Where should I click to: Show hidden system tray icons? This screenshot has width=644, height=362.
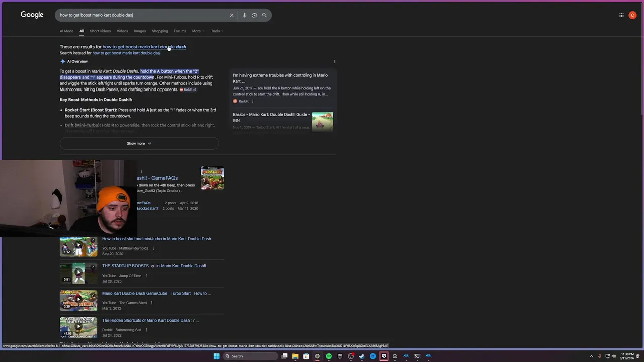coord(591,356)
